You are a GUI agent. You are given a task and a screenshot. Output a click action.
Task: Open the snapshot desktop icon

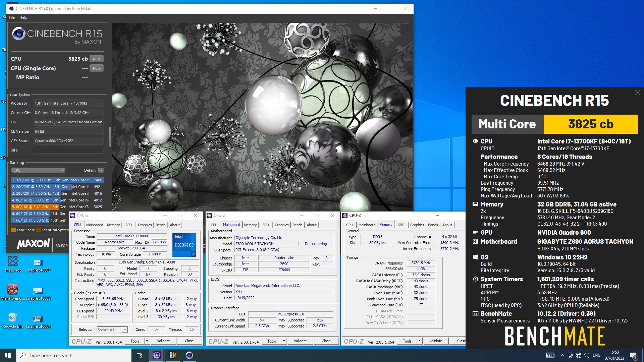point(13,264)
